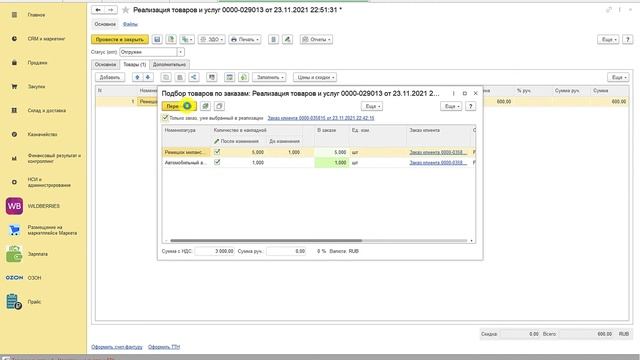Open Зарплата wallet icon
This screenshot has width=640, height=360.
pyautogui.click(x=14, y=254)
